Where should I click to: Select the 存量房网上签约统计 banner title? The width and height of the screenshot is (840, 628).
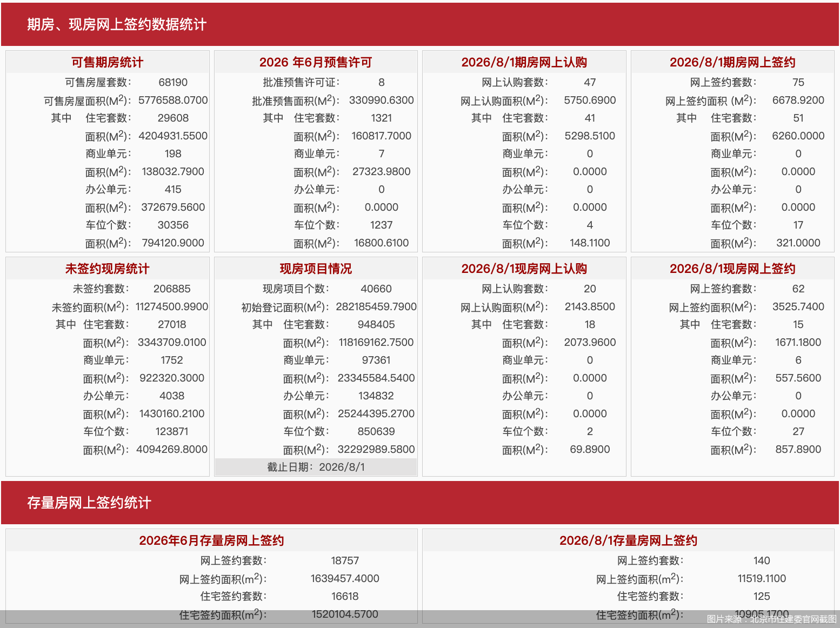point(89,503)
